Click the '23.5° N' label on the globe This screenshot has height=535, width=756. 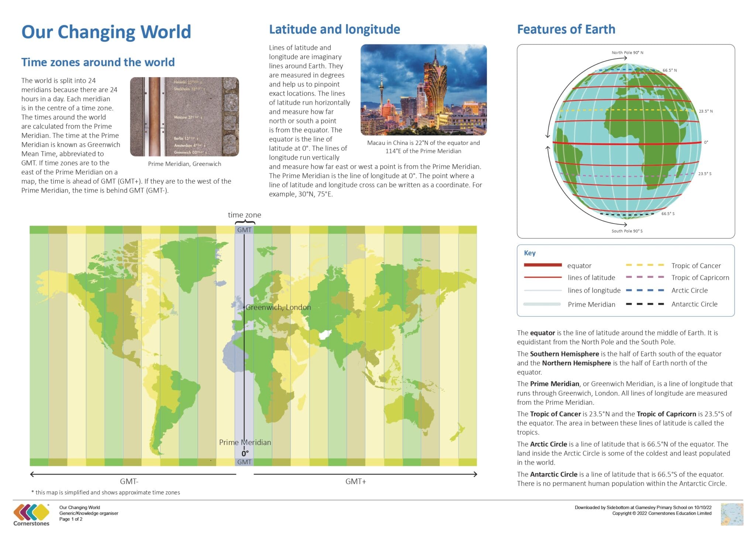click(x=706, y=111)
